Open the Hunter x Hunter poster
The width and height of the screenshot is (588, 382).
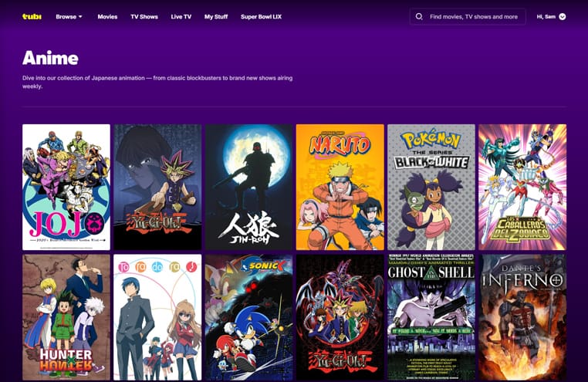[x=66, y=317]
